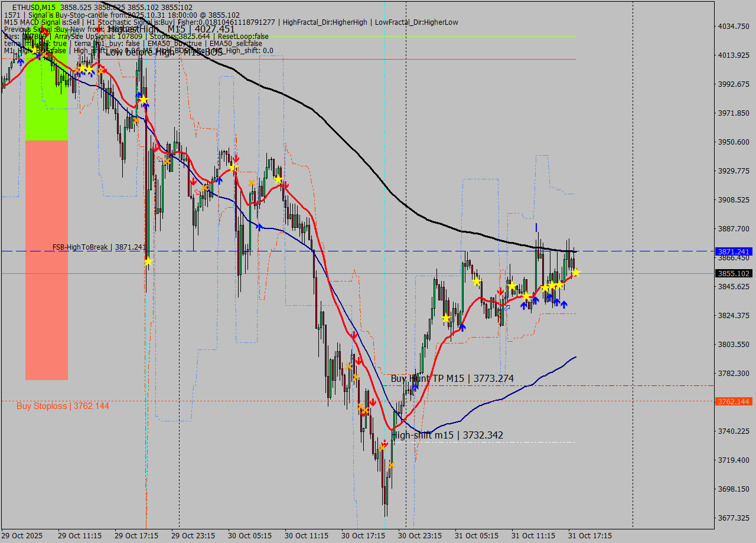This screenshot has height=543, width=756.
Task: Click the 30 Oct 11:15 time axis label
Action: coord(307,535)
